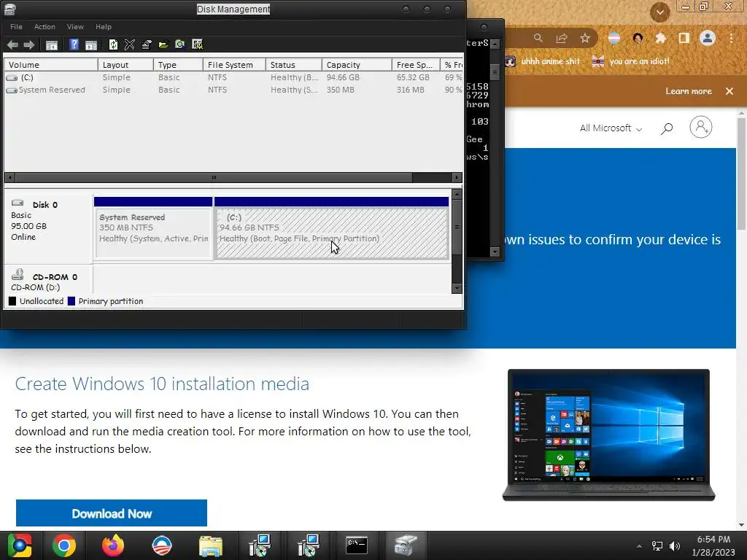Click the network tray icon
Image resolution: width=747 pixels, height=560 pixels.
point(657,545)
